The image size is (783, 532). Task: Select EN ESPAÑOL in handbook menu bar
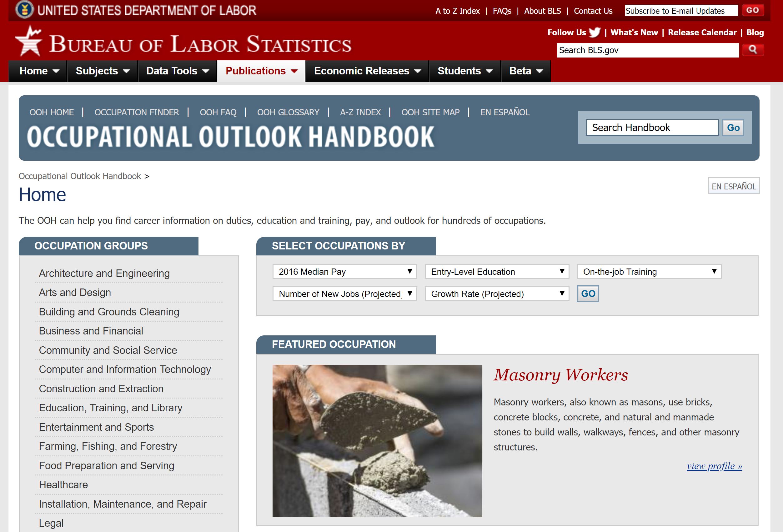coord(505,112)
